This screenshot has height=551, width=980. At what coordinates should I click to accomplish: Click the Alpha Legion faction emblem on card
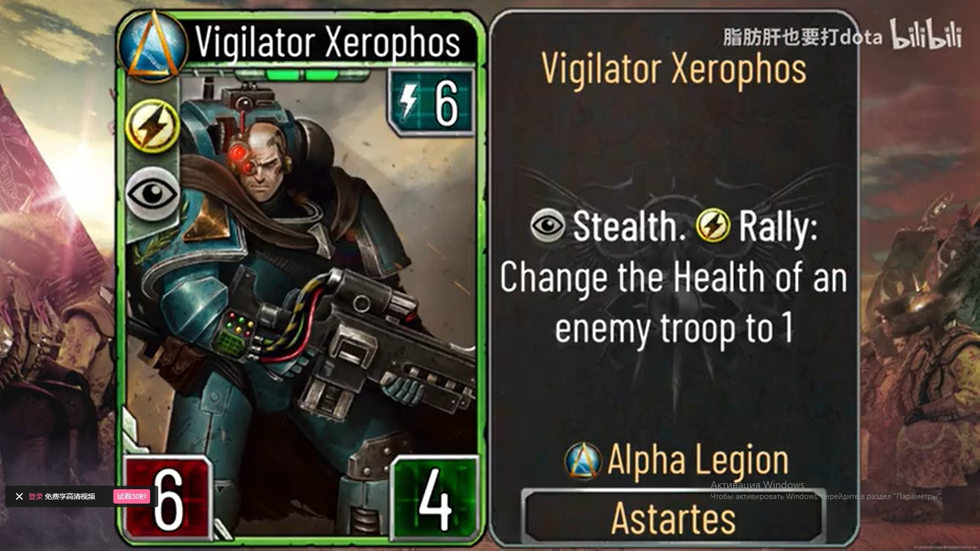click(153, 45)
